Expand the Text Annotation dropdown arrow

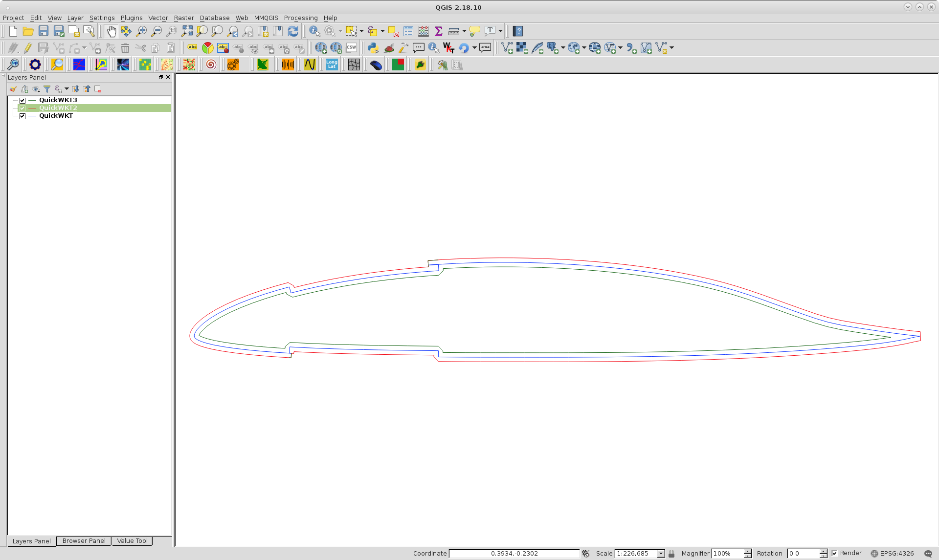[500, 31]
